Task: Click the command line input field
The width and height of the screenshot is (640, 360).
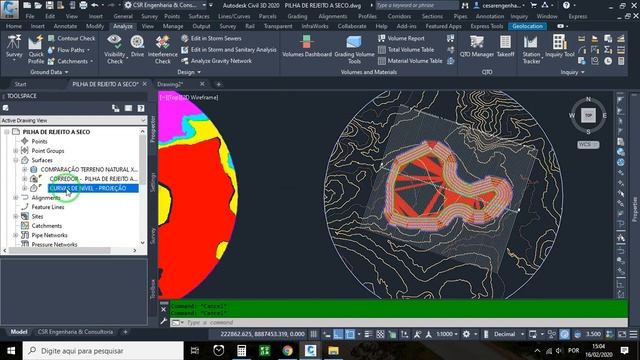Action: pos(398,322)
